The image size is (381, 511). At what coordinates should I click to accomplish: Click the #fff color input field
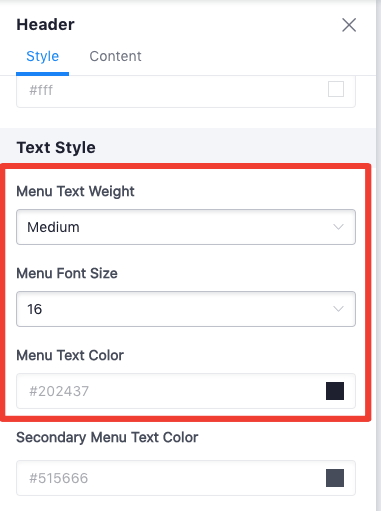coord(186,90)
